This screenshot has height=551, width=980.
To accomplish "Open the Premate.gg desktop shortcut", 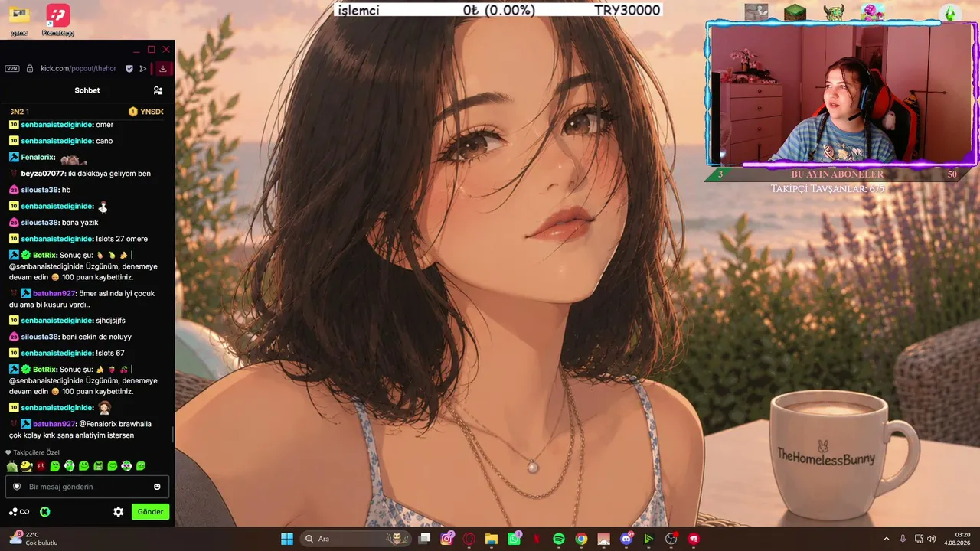I will (58, 19).
